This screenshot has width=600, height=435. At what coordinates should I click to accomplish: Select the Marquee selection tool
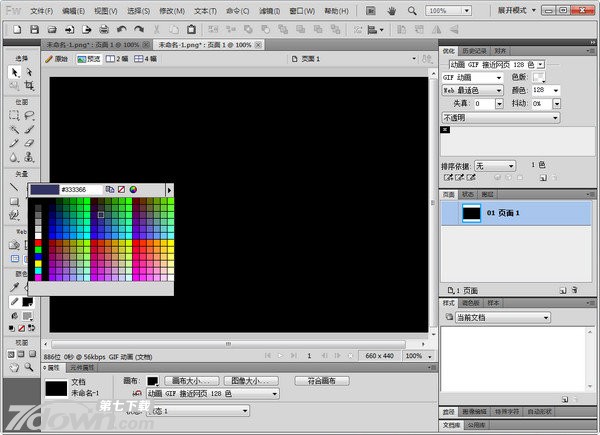[14, 115]
